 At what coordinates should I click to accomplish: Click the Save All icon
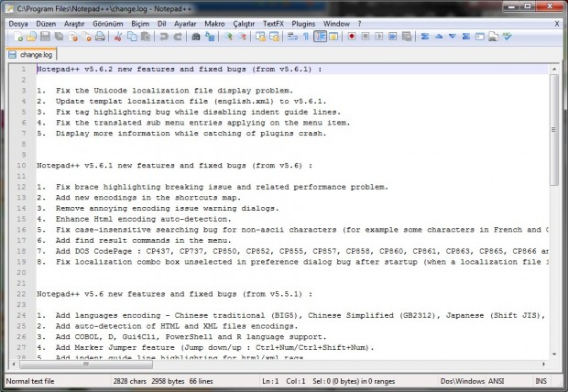pyautogui.click(x=59, y=37)
